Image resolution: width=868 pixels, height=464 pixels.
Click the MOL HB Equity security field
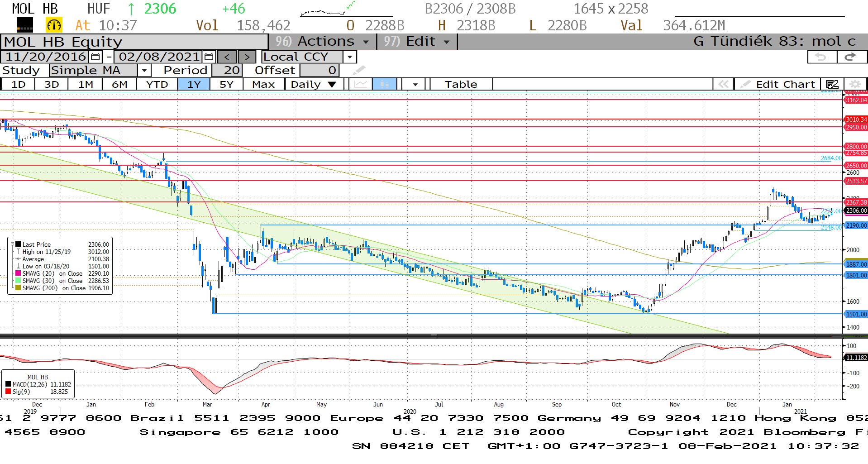[x=134, y=42]
